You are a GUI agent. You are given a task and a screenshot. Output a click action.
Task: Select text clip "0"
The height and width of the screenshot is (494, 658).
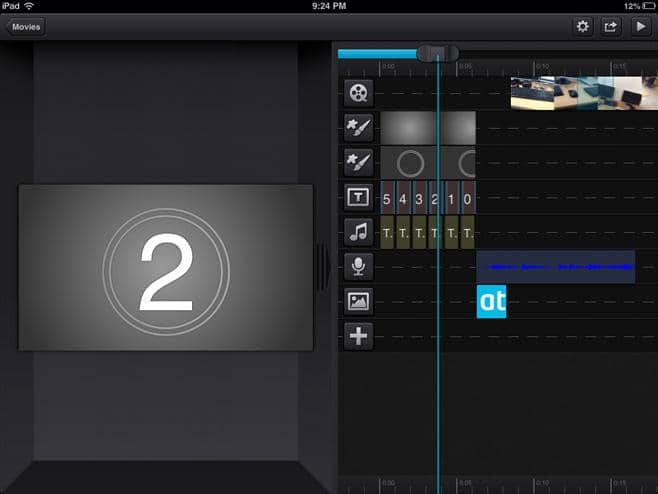click(468, 199)
